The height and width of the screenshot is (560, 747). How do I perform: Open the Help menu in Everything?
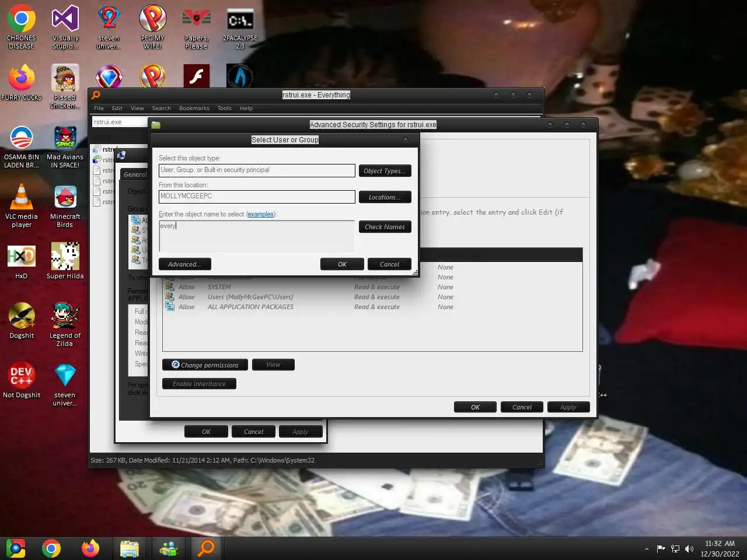click(246, 108)
